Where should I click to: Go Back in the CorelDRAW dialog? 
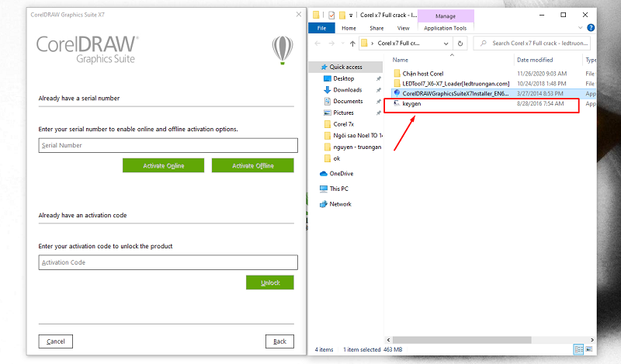coord(279,341)
